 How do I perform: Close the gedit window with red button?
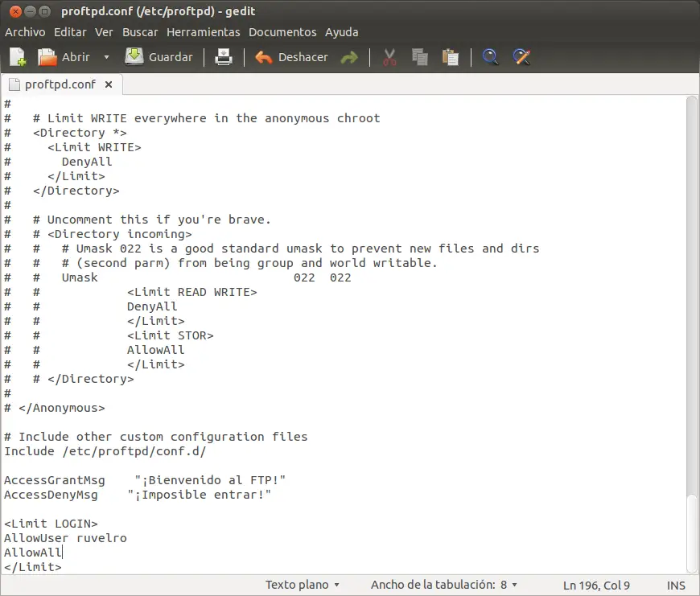pos(15,11)
